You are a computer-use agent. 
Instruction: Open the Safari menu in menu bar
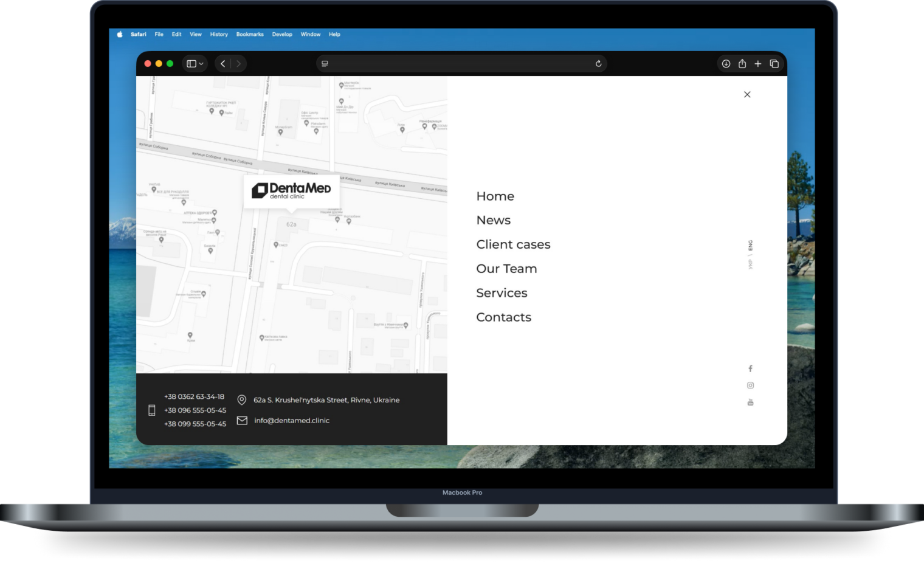coord(139,35)
